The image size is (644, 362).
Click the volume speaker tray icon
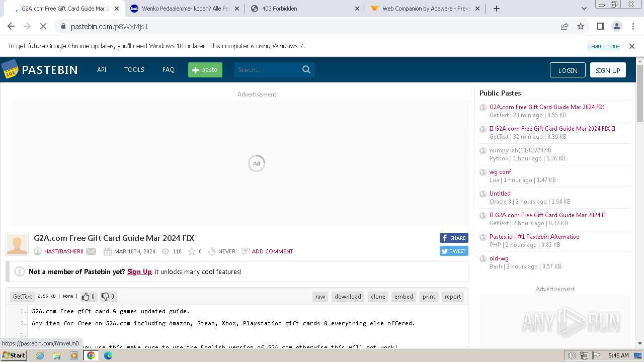[x=572, y=355]
